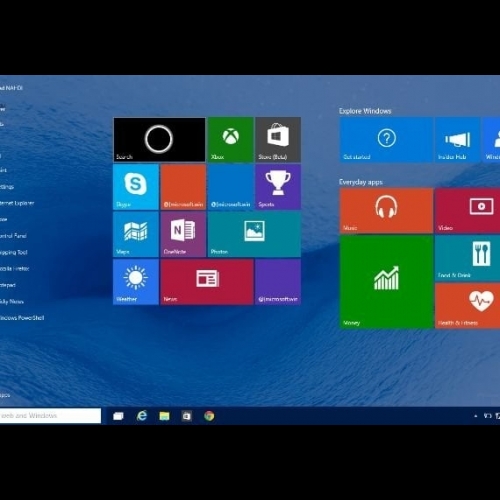
Task: Open Chrome from the taskbar
Action: tap(209, 416)
